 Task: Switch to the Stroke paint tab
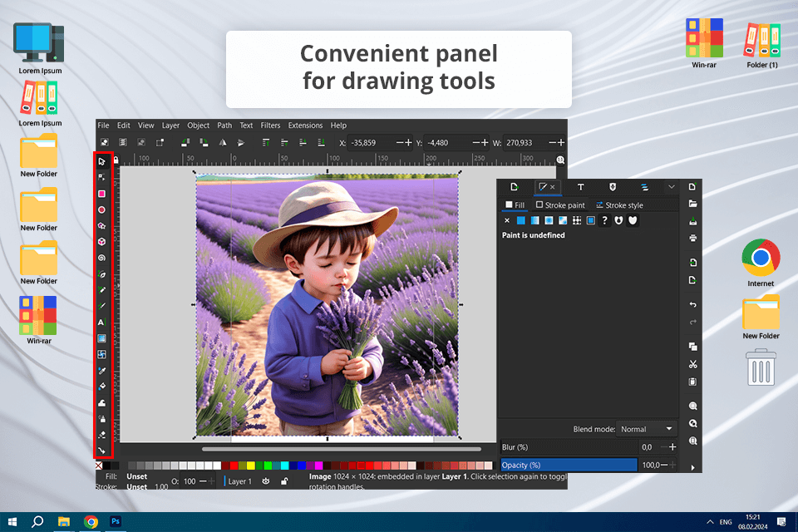click(560, 205)
